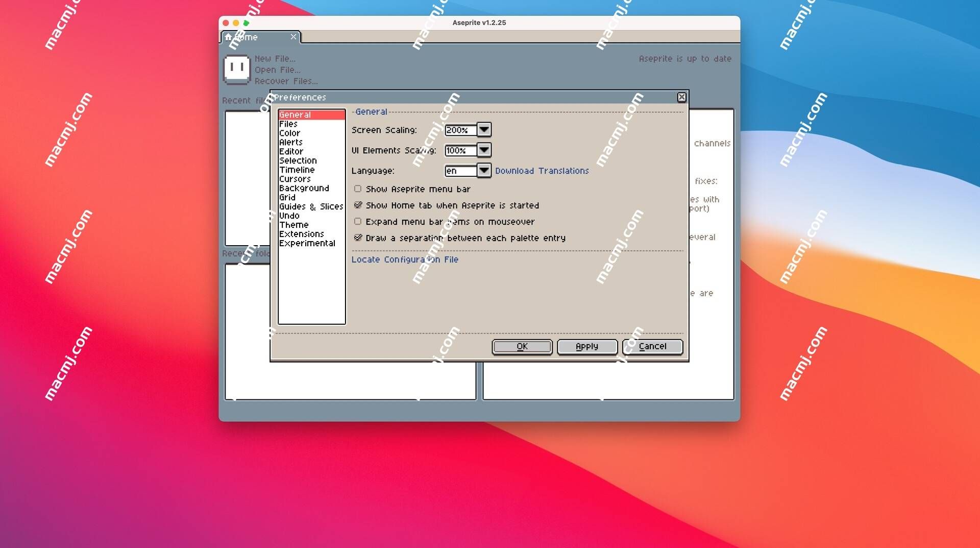Click the Locate Configuration File link
Viewport: 980px width, 548px height.
click(405, 259)
